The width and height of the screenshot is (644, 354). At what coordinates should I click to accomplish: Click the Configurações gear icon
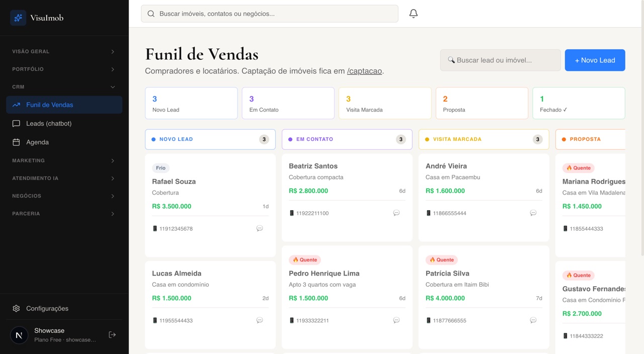(x=16, y=308)
